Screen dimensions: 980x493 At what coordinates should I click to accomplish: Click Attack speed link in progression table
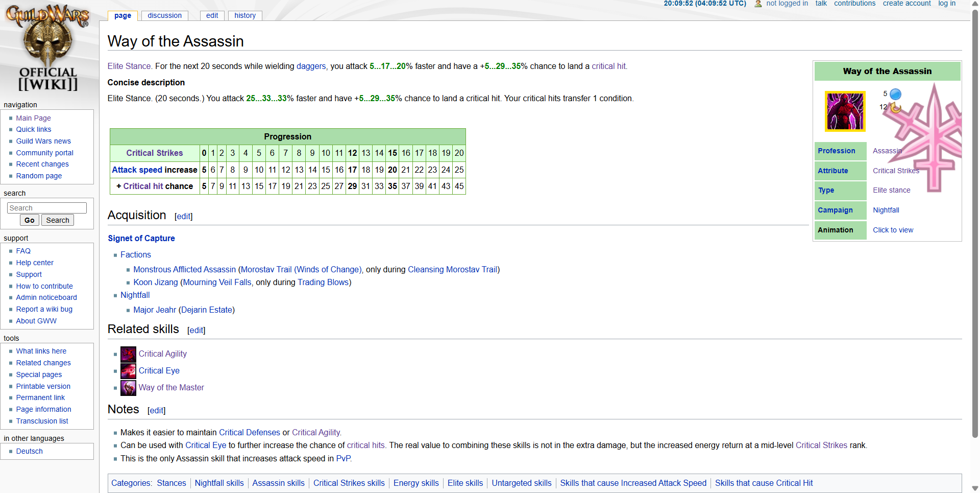[137, 170]
